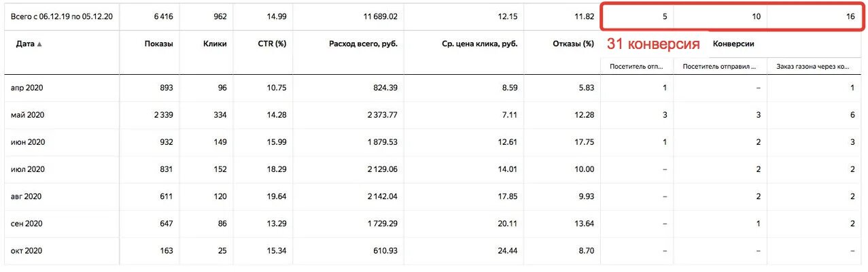Select the июл 2020 row label
Screen dimensions: 868x272
coord(28,169)
